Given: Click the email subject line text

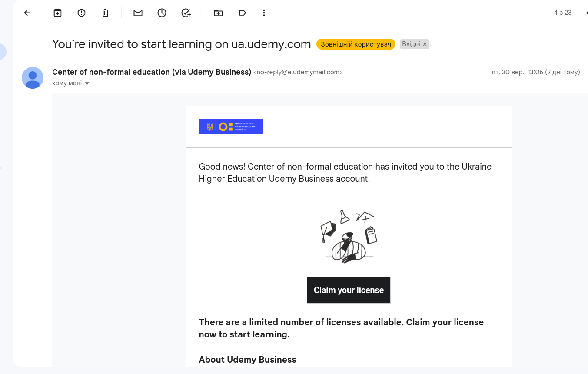Looking at the screenshot, I should pyautogui.click(x=181, y=44).
